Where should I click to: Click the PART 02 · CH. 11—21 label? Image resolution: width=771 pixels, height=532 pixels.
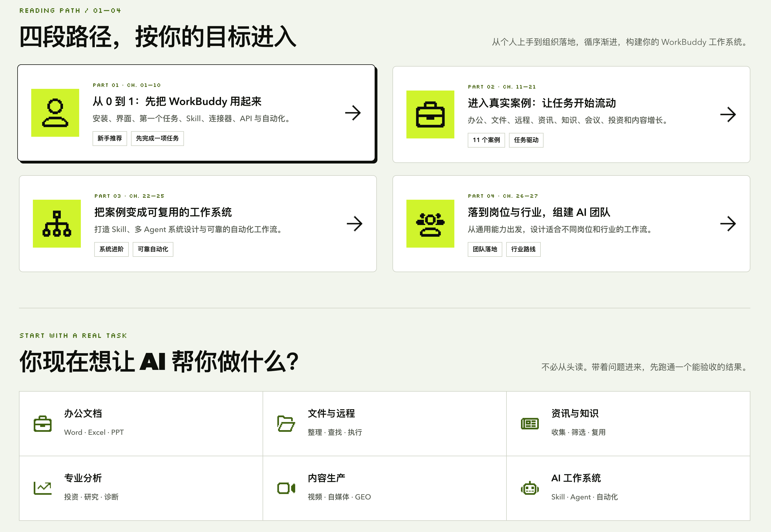point(502,87)
